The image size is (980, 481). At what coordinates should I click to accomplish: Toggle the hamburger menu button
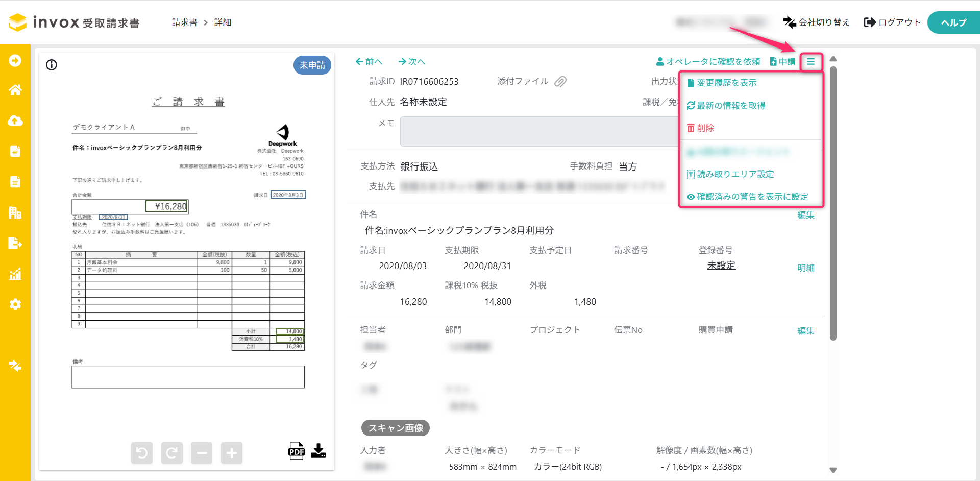click(811, 62)
